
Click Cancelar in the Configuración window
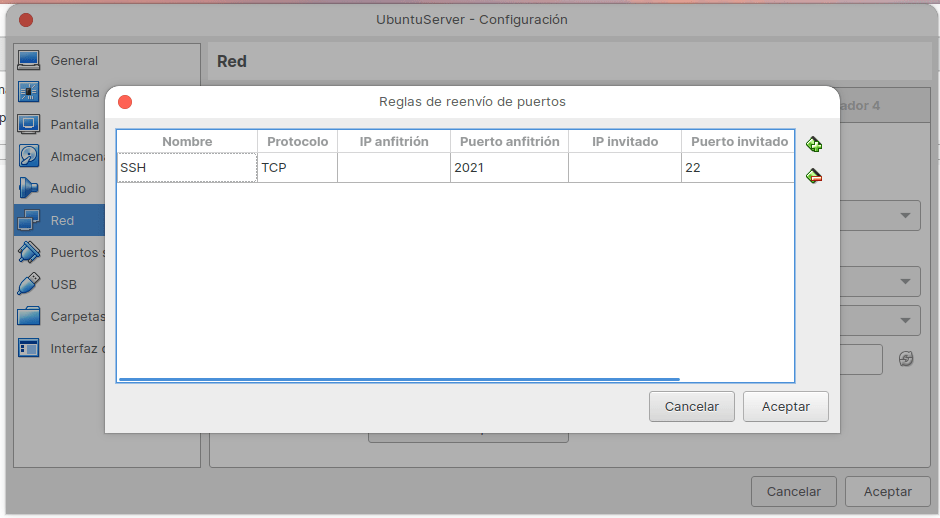click(794, 491)
